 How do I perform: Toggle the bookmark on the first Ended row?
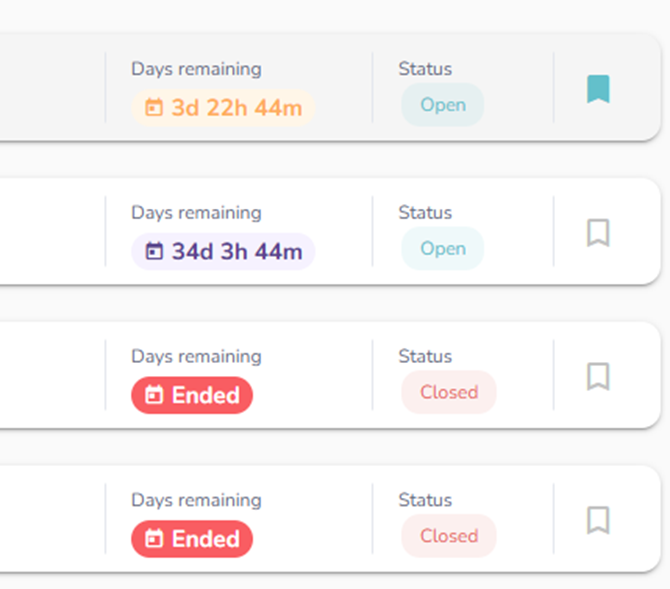pos(598,377)
